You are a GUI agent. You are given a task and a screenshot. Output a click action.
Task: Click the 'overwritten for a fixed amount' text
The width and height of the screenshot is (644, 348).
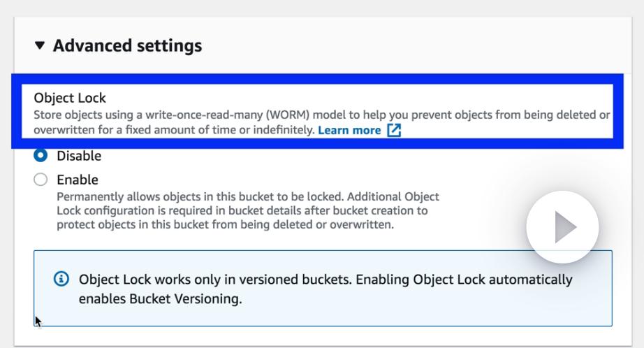(x=175, y=130)
